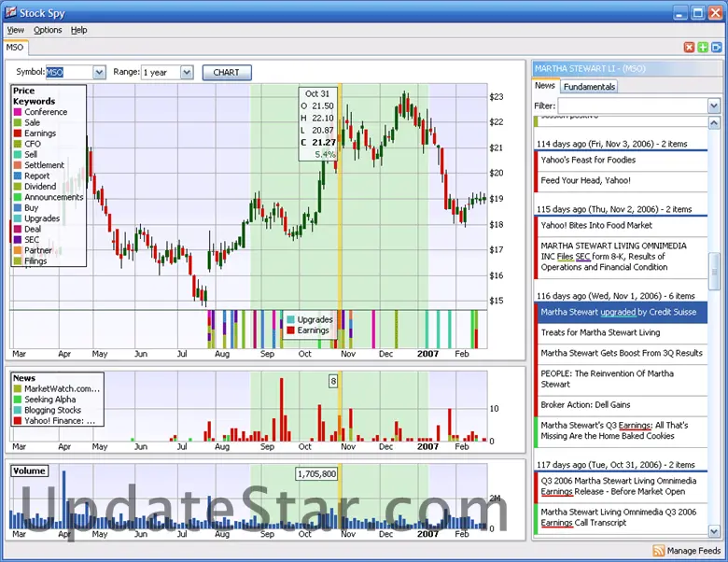Open "Treats for Martha Stewart Living" item
Image resolution: width=728 pixels, height=562 pixels.
point(621,333)
